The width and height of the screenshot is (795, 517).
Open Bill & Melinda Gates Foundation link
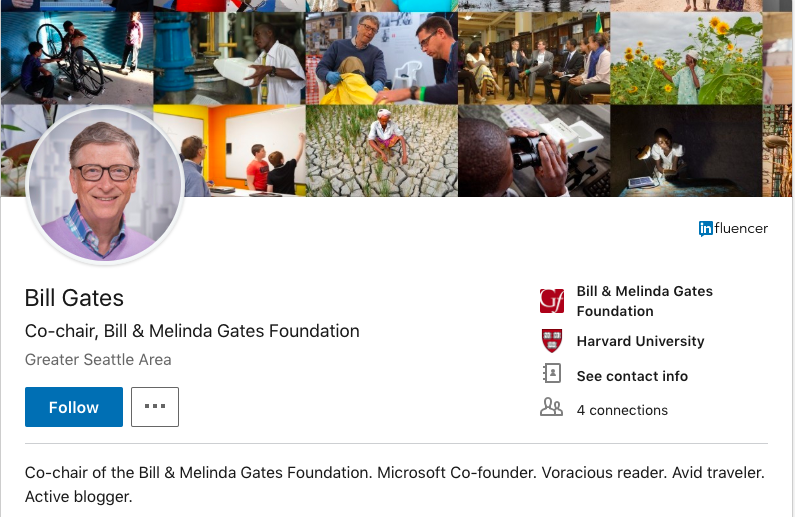(644, 301)
